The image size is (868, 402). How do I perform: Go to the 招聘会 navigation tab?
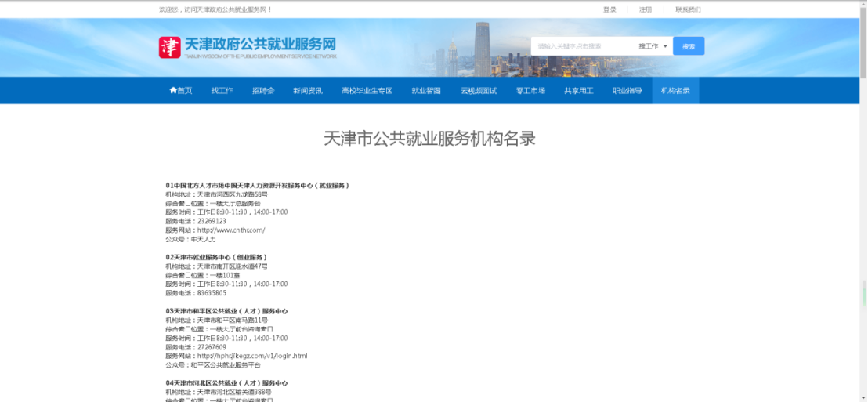click(263, 91)
